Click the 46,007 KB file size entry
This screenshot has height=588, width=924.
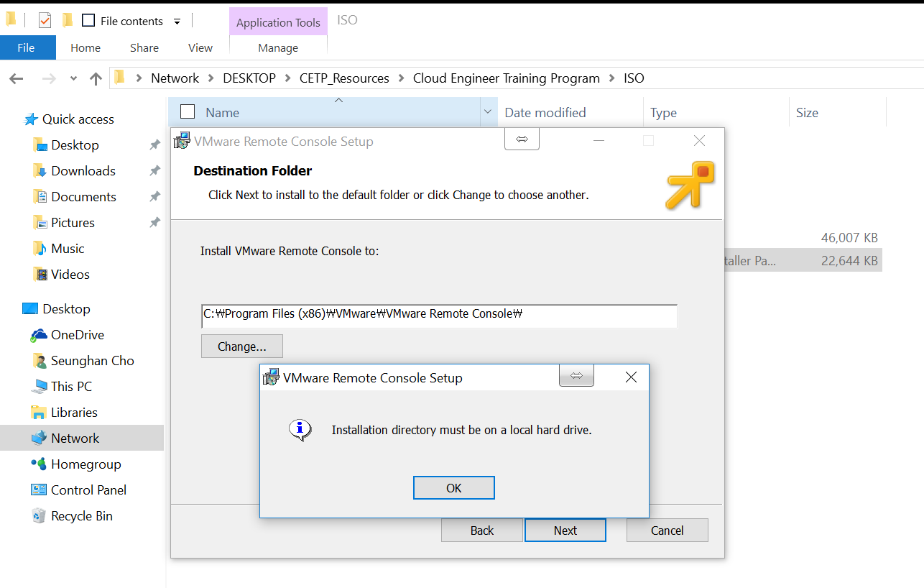point(849,238)
